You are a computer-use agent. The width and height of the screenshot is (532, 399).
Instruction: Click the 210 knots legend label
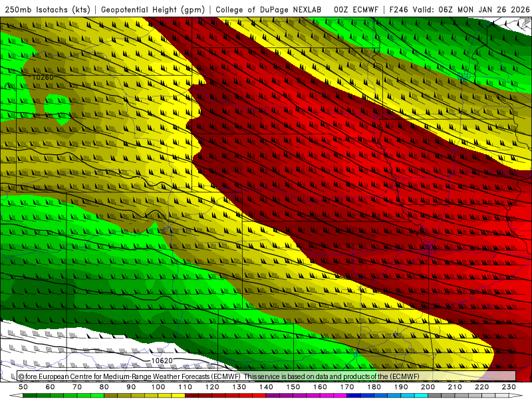[x=455, y=387]
